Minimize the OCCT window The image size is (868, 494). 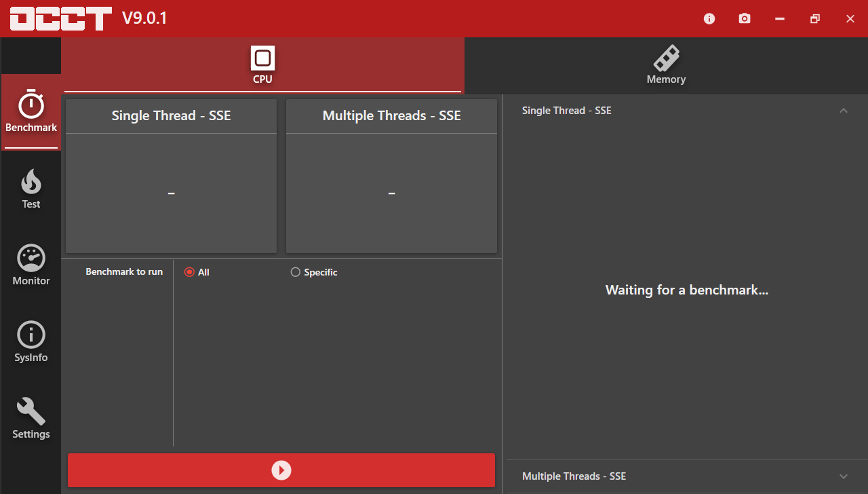pos(780,18)
